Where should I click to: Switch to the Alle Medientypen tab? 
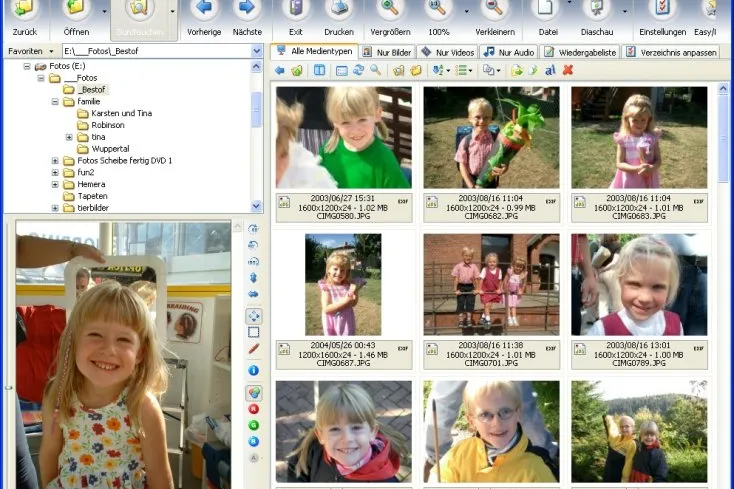[315, 51]
